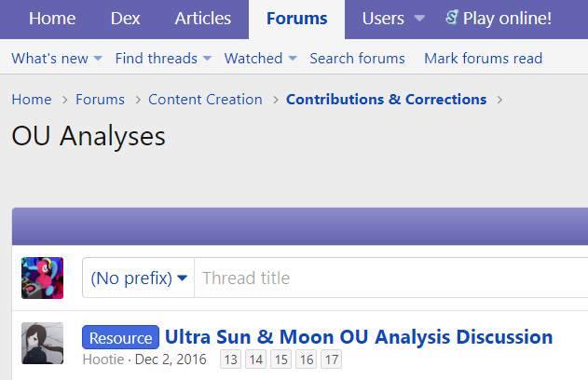Open the Find threads link

(x=157, y=59)
